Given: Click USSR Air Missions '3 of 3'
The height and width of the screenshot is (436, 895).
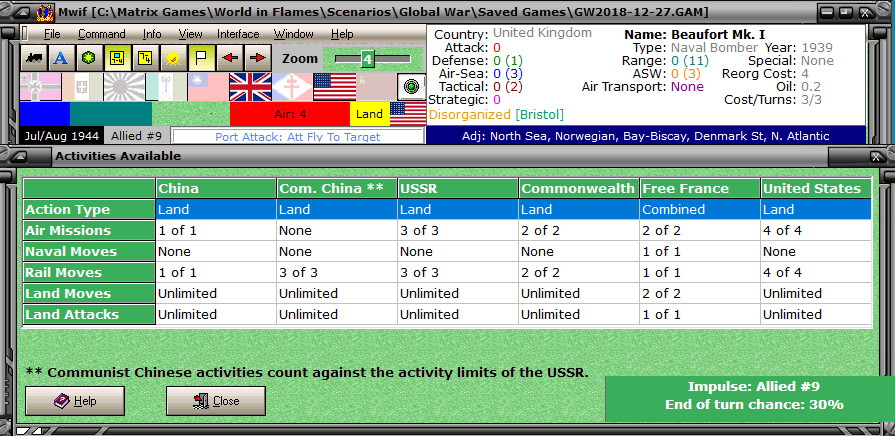Looking at the screenshot, I should point(458,231).
